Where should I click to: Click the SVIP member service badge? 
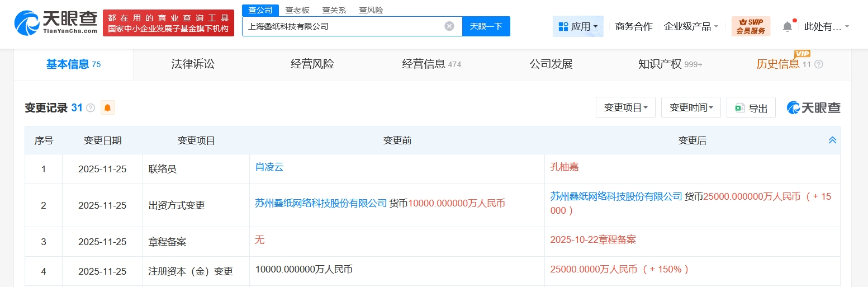751,26
